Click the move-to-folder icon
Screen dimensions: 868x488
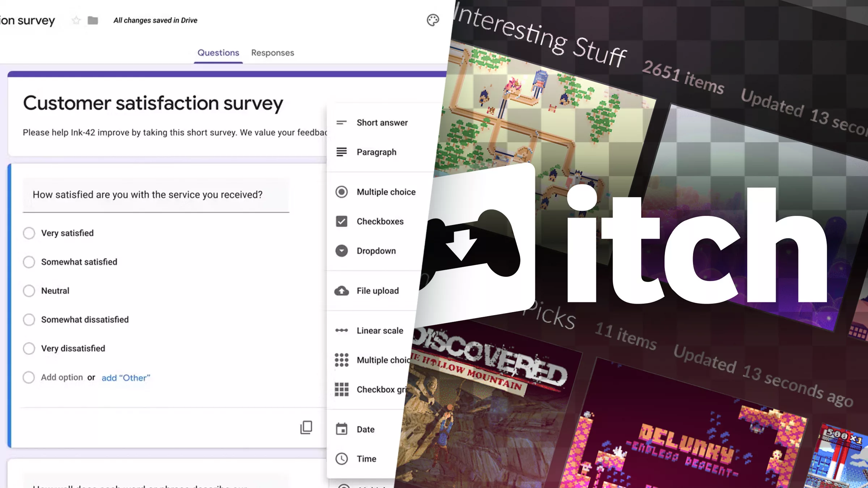(93, 20)
